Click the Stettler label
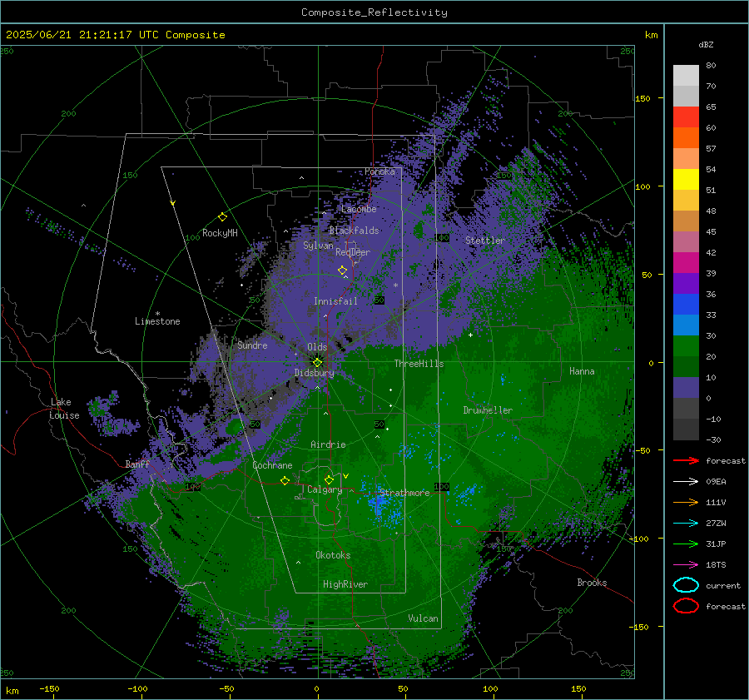749x700 pixels. (x=485, y=241)
